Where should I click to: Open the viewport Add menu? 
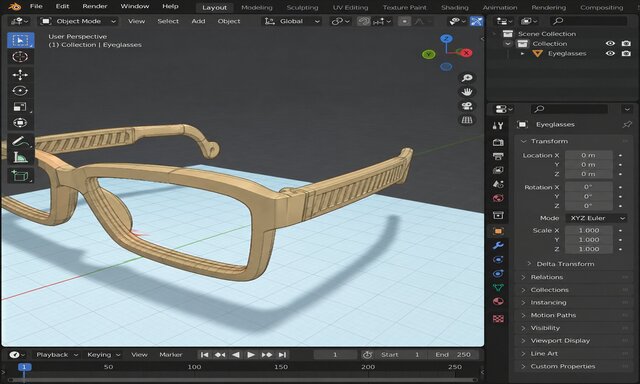tap(198, 21)
